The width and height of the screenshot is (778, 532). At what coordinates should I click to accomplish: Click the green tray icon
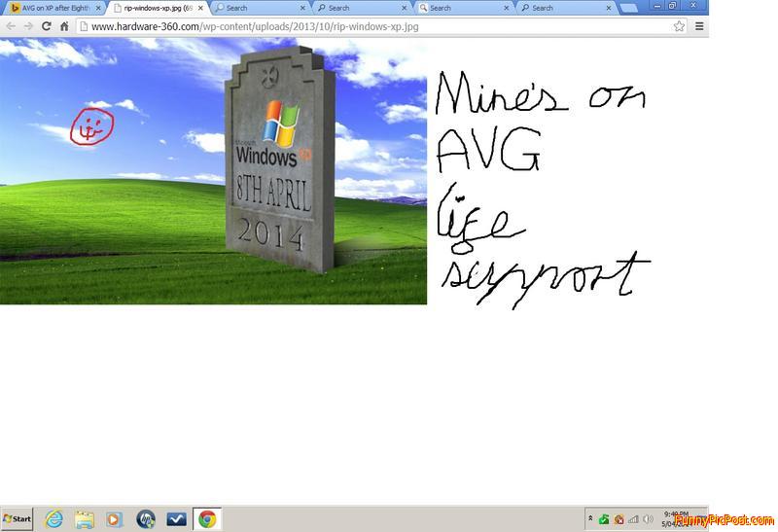(x=604, y=519)
